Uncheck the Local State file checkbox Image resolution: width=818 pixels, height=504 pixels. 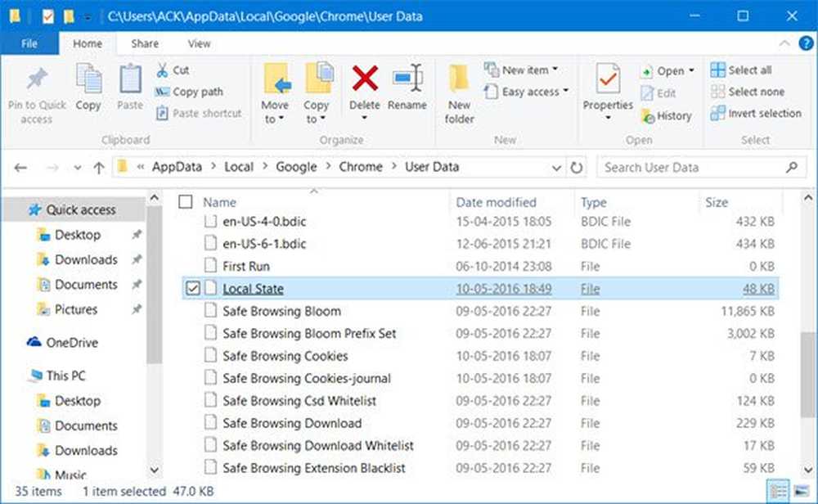point(193,288)
